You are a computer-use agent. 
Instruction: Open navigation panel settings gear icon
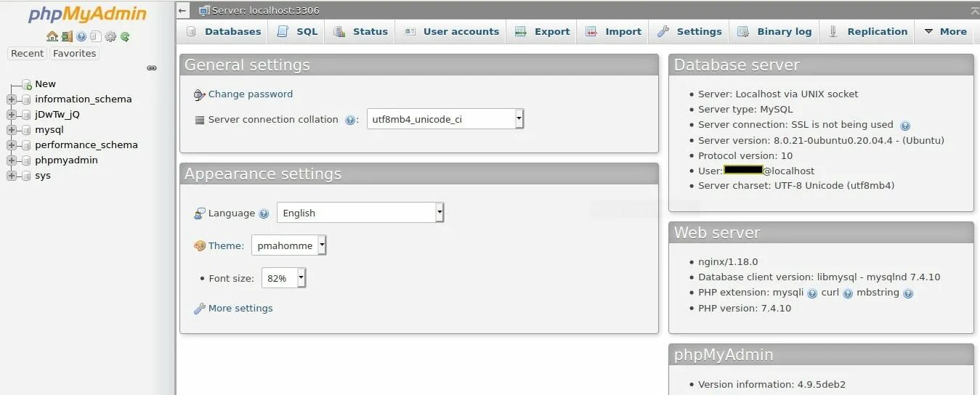[x=110, y=36]
